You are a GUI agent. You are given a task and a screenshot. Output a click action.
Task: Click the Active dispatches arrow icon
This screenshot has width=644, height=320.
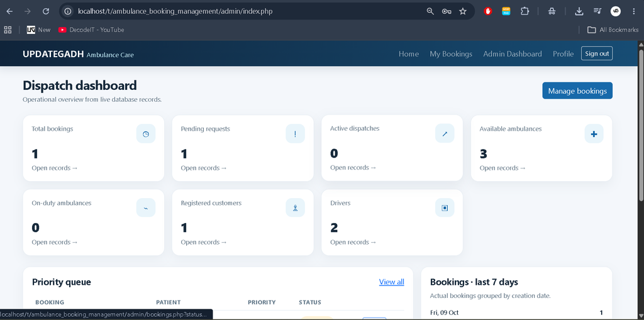click(445, 133)
